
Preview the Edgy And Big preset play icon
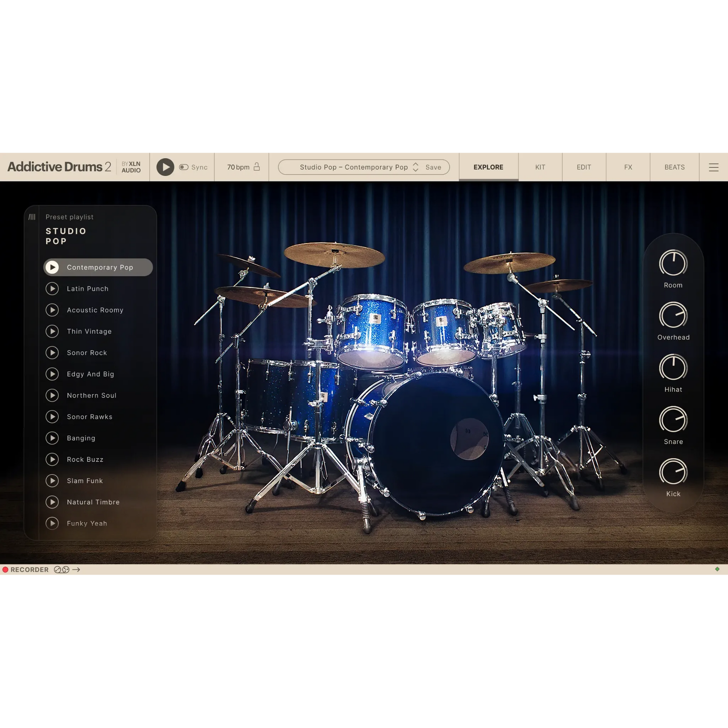coord(52,374)
